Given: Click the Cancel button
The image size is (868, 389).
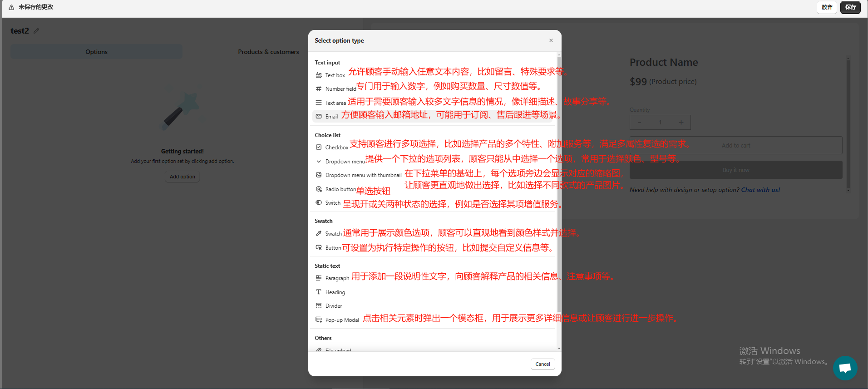Looking at the screenshot, I should point(542,364).
